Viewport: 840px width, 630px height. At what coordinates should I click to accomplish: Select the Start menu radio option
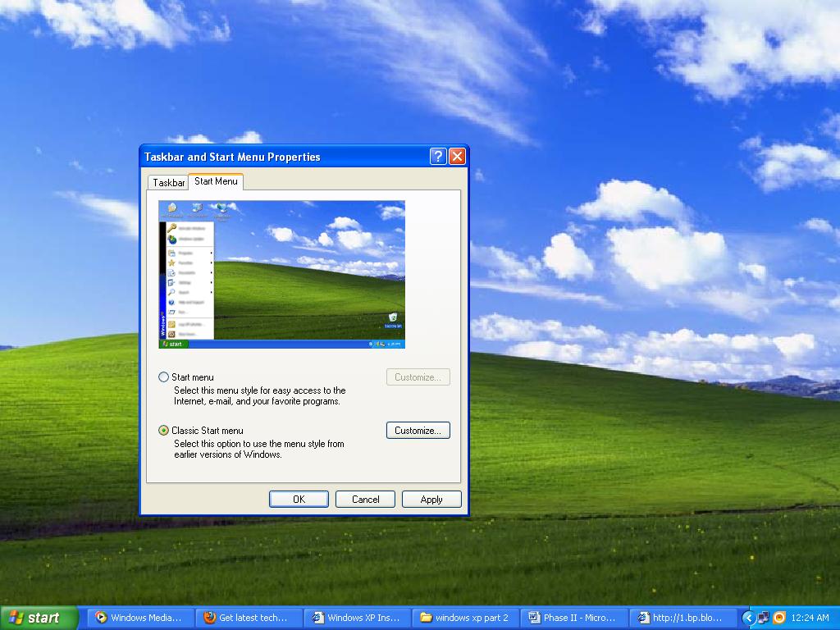pos(164,377)
